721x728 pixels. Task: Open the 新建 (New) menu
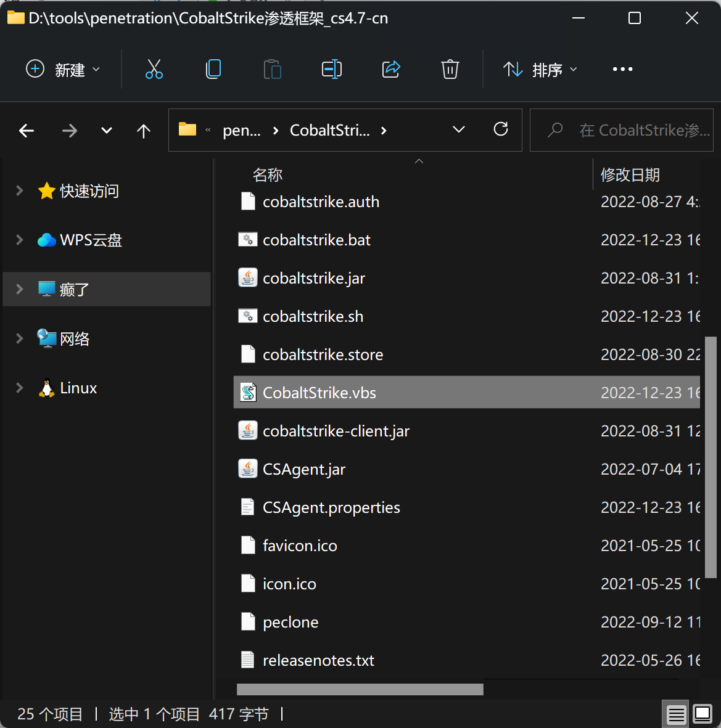pyautogui.click(x=63, y=70)
